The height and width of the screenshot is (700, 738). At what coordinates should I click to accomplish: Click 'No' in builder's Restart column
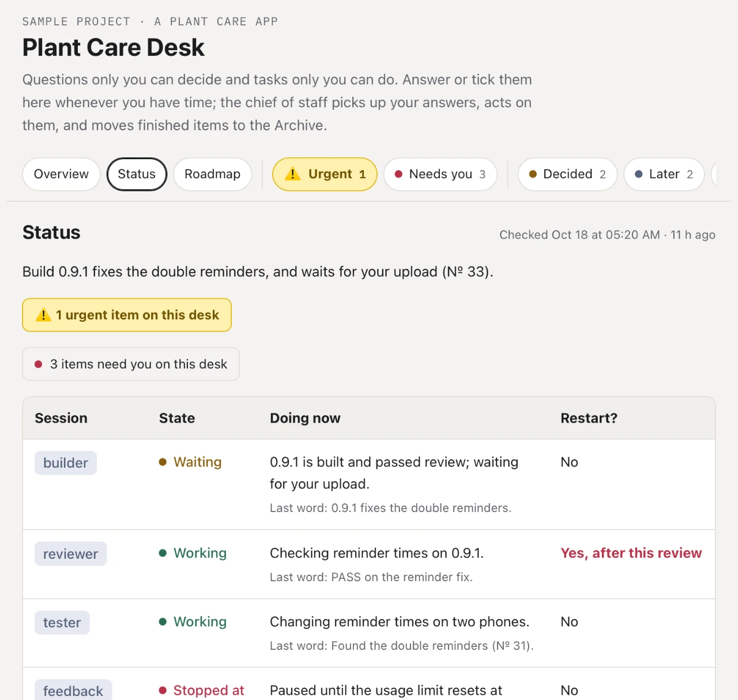(x=569, y=462)
